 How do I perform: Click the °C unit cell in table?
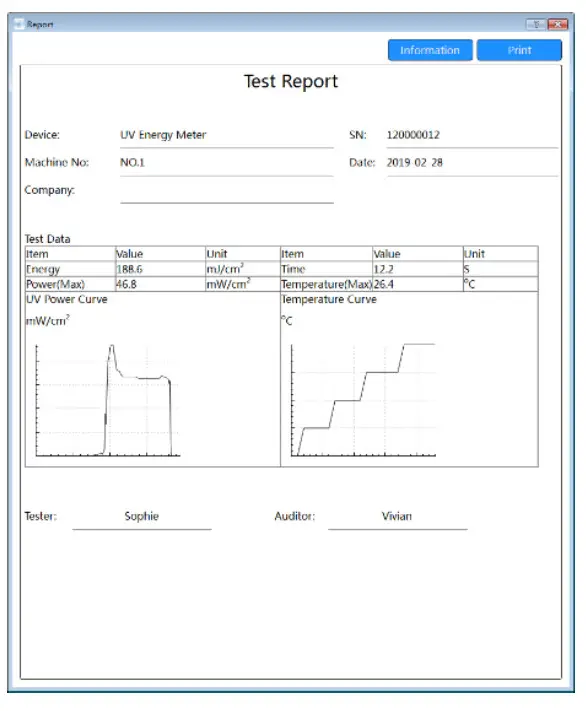point(501,284)
